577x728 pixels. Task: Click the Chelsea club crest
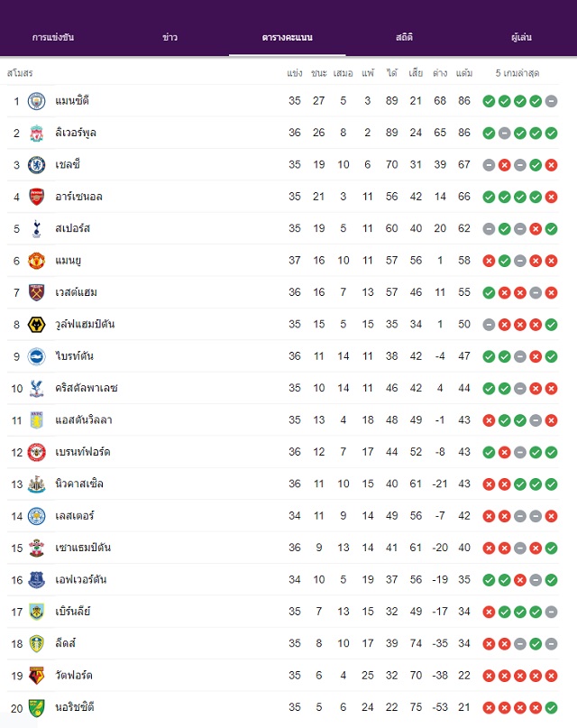(x=36, y=165)
